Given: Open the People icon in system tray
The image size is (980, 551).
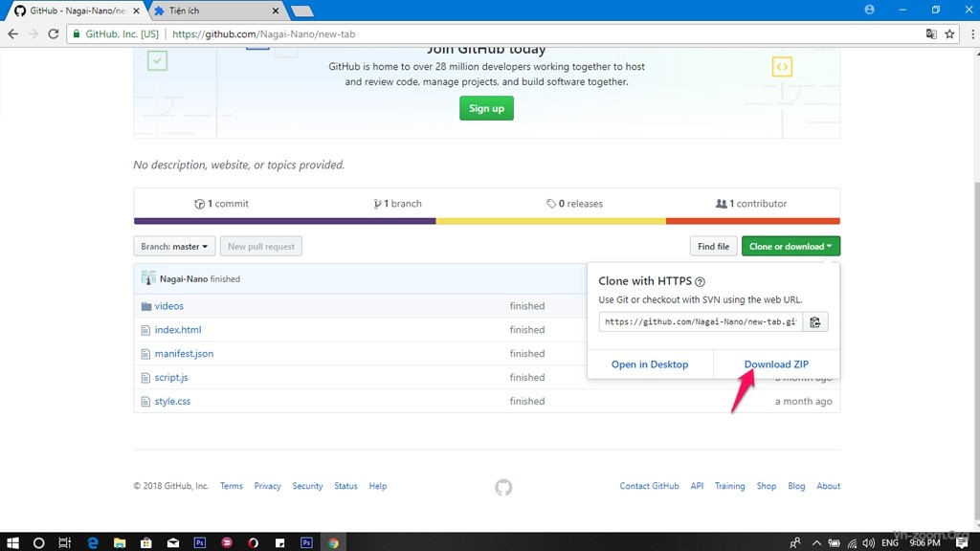Looking at the screenshot, I should [795, 542].
